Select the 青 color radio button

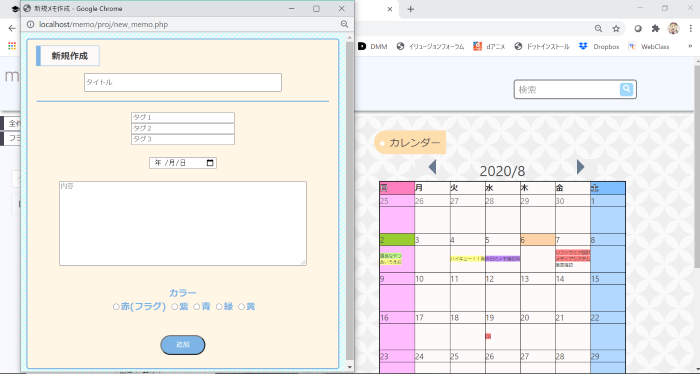click(x=196, y=307)
